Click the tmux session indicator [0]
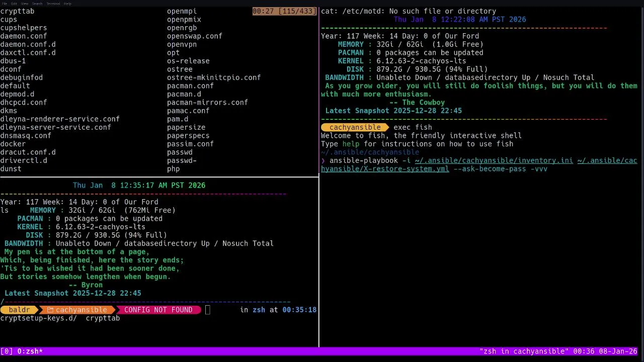644x362 pixels. coord(7,351)
